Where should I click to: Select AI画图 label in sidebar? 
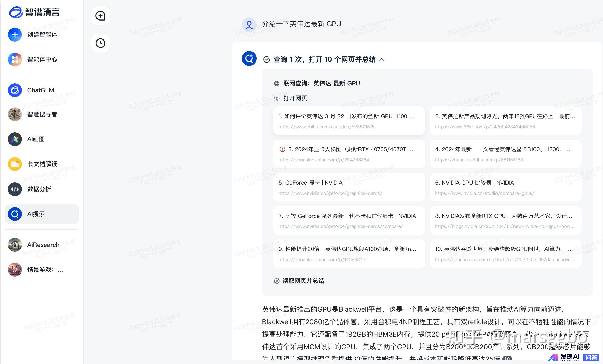tap(36, 139)
